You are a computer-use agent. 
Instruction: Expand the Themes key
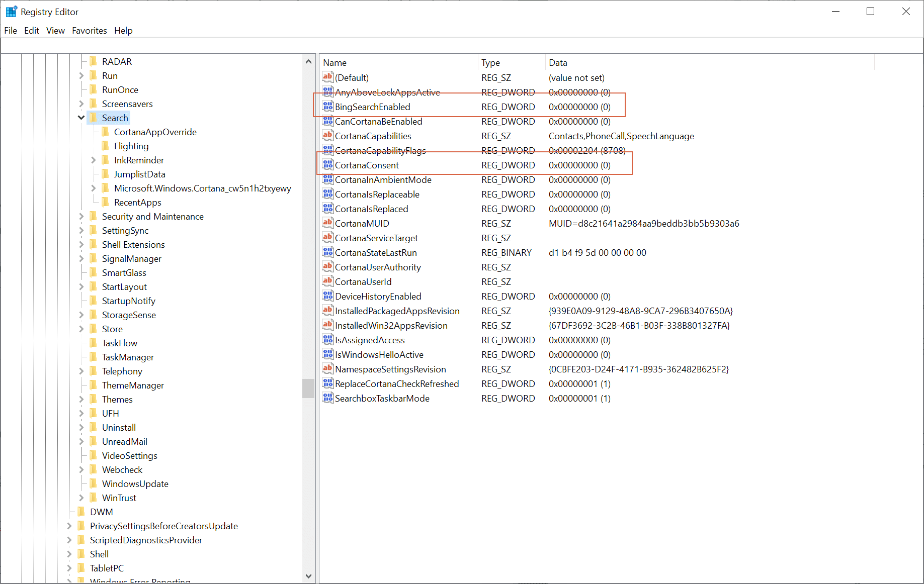pyautogui.click(x=81, y=399)
